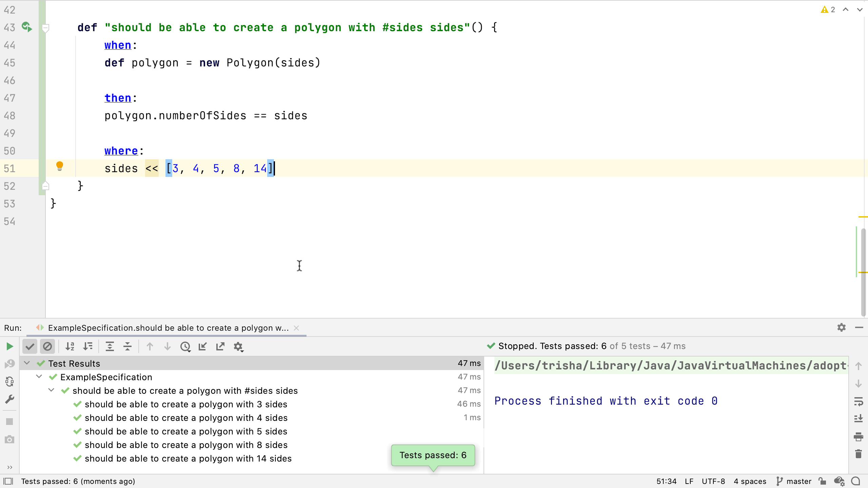Toggle Show Passed tests checkmark button
Viewport: 868px width, 488px height.
tap(30, 346)
